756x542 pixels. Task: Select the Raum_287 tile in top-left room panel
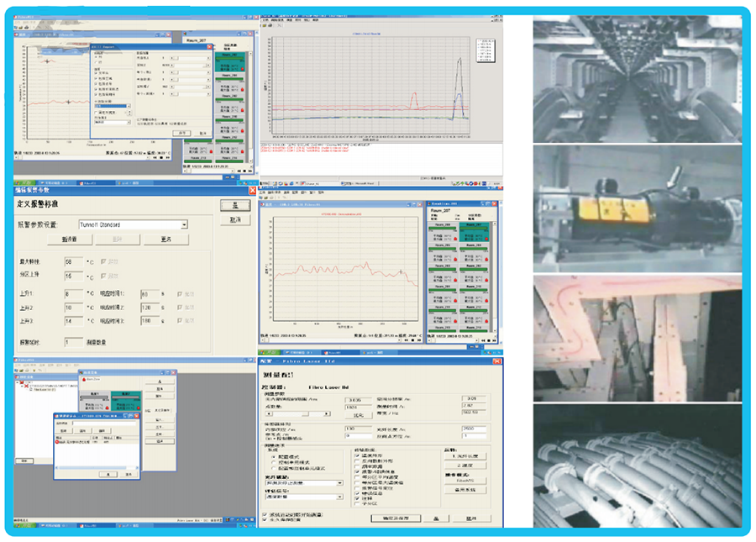coord(230,62)
